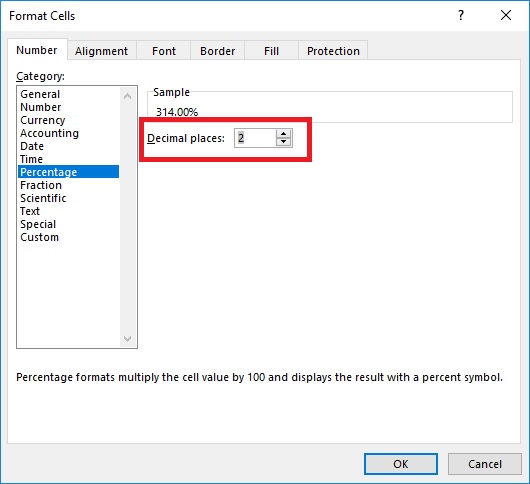Click the category list scroll-up arrow
This screenshot has height=484, width=530.
[x=127, y=96]
